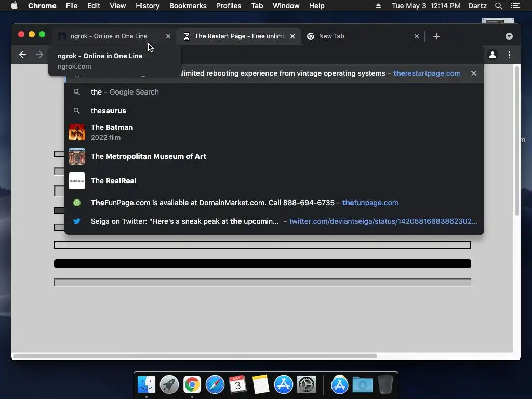Close The Restart Page tab
532x399 pixels.
click(x=292, y=36)
